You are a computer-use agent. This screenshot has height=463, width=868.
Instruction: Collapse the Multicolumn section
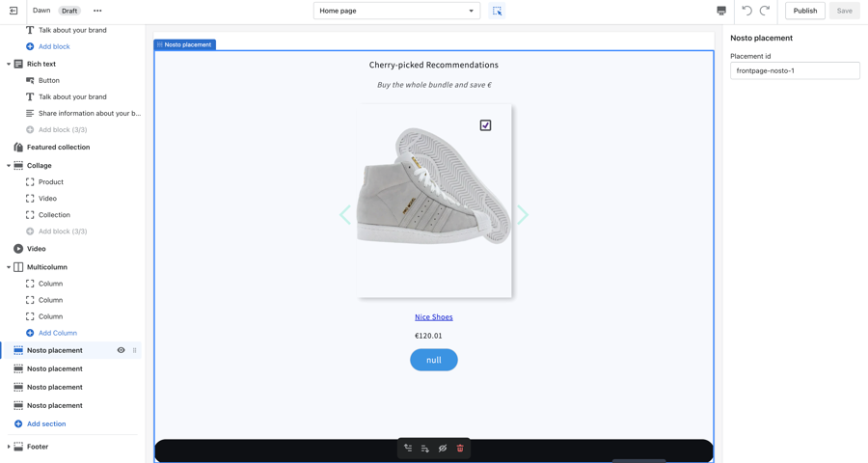click(x=9, y=267)
